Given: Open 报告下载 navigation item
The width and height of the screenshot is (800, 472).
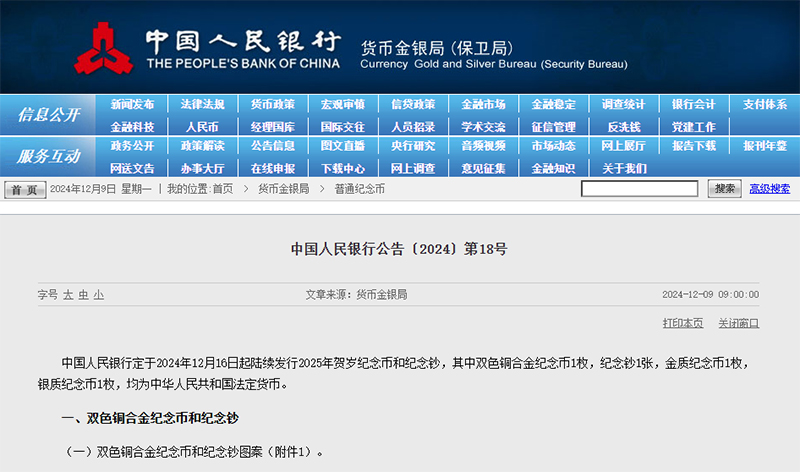Looking at the screenshot, I should coord(694,145).
